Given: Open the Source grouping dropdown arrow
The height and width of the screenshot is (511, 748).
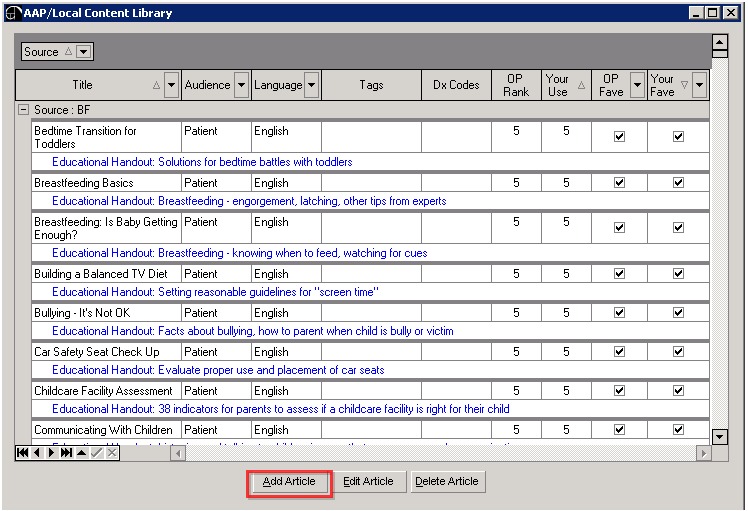Looking at the screenshot, I should (83, 51).
